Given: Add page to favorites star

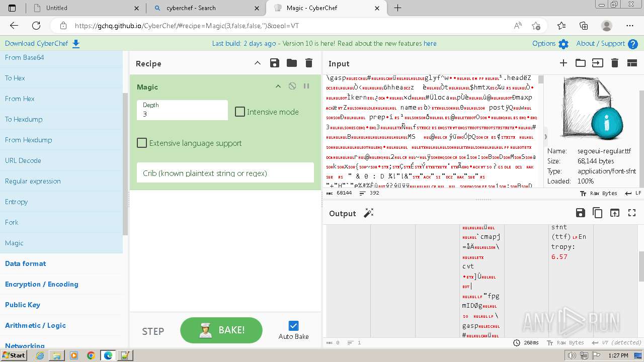Looking at the screenshot, I should 536,26.
